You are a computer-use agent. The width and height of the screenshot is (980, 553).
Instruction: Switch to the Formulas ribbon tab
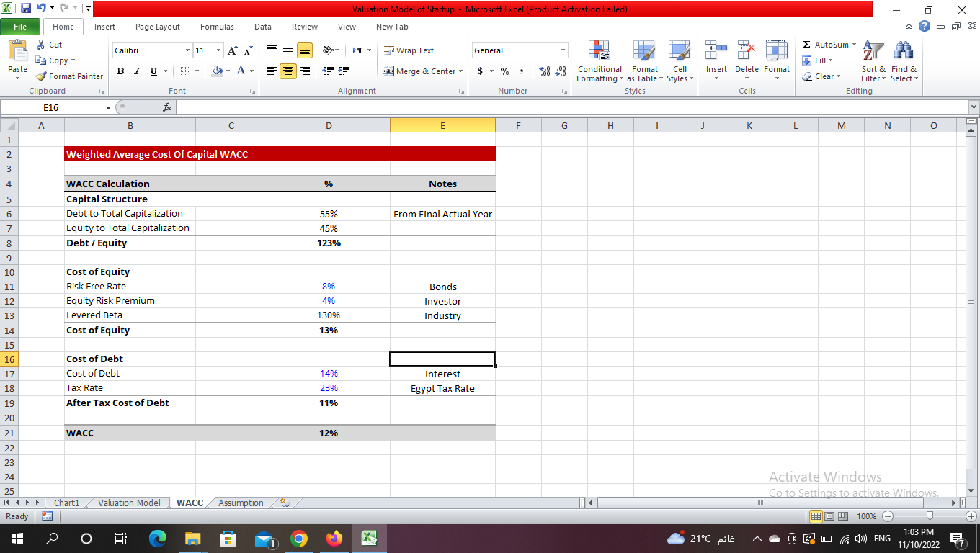(x=216, y=27)
